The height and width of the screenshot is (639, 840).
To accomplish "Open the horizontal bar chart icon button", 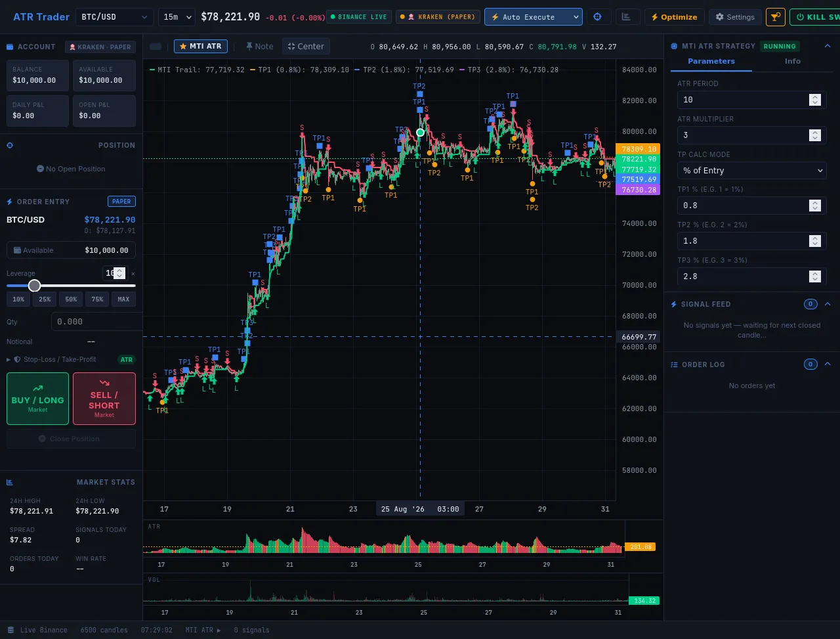I will (x=627, y=17).
